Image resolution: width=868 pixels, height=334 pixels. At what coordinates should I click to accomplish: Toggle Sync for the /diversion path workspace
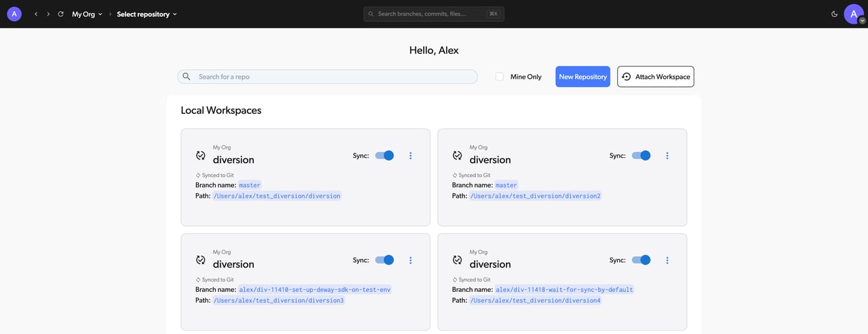coord(384,155)
